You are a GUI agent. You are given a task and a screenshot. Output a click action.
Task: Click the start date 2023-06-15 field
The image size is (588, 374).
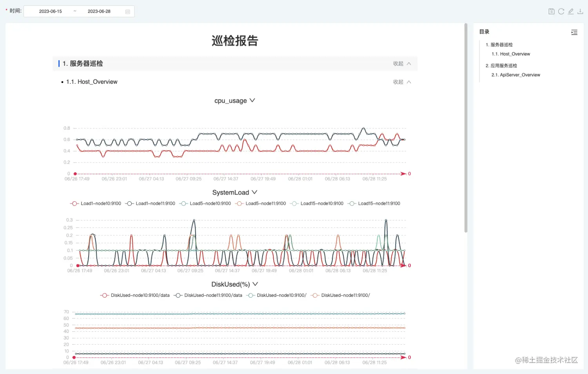coord(51,11)
